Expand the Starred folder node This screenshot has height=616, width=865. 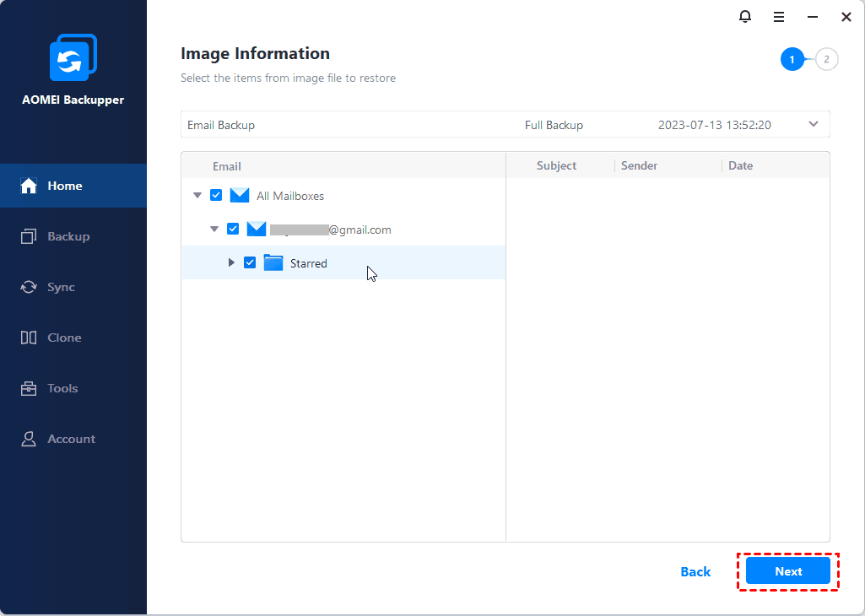pos(232,262)
